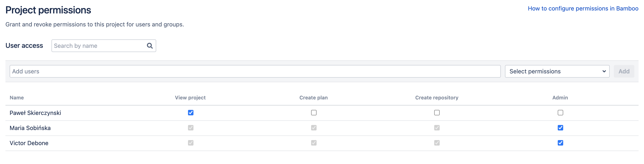Click the Name column header
The width and height of the screenshot is (644, 164).
[17, 98]
